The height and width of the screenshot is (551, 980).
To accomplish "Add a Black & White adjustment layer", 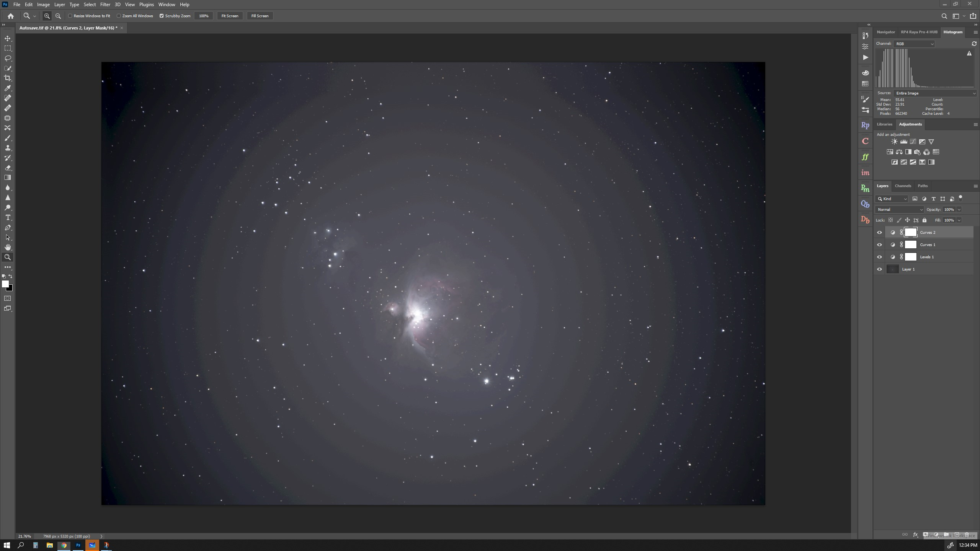I will [x=908, y=152].
